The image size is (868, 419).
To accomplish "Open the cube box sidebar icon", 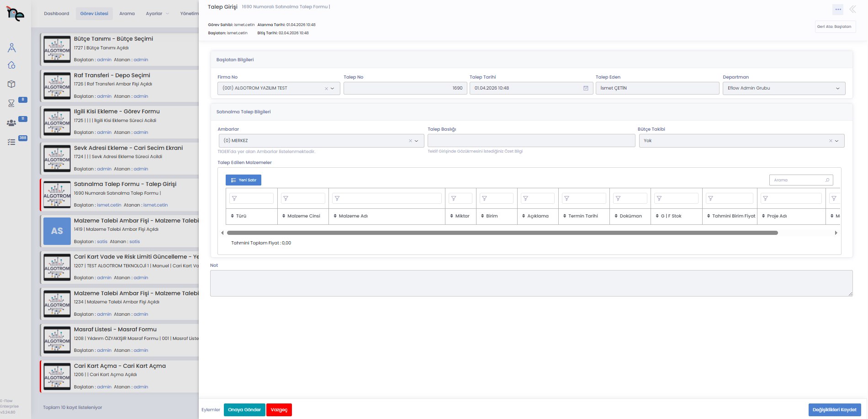I will click(x=11, y=84).
